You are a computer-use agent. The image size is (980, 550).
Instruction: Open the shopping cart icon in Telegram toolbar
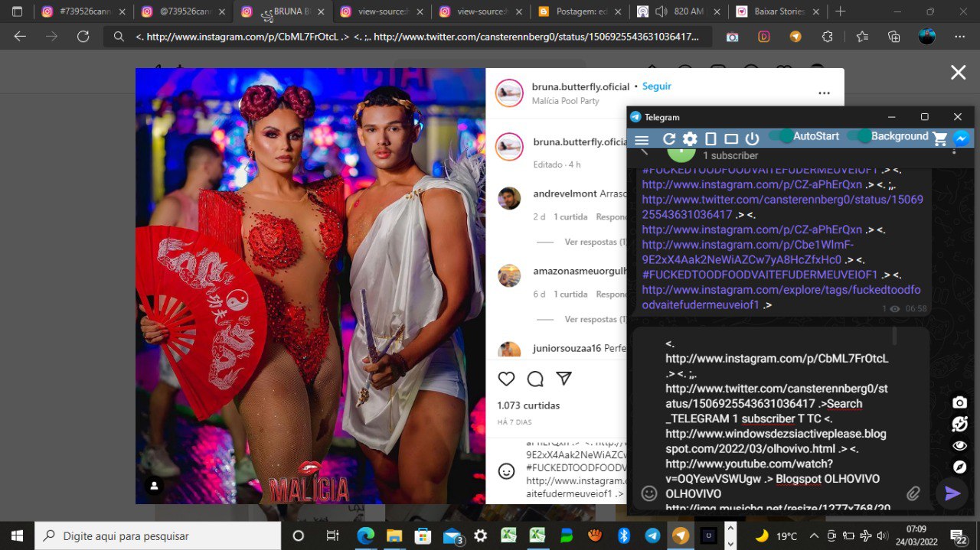(x=940, y=138)
